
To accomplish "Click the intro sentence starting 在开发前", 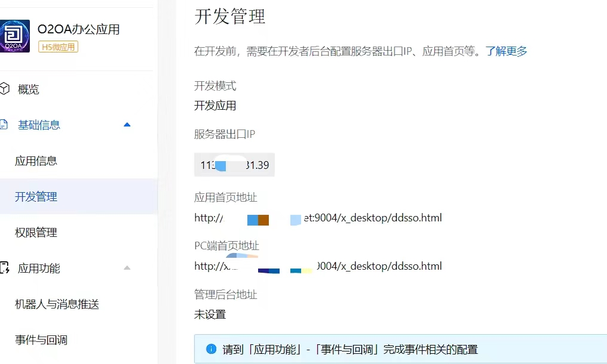I will click(x=337, y=51).
